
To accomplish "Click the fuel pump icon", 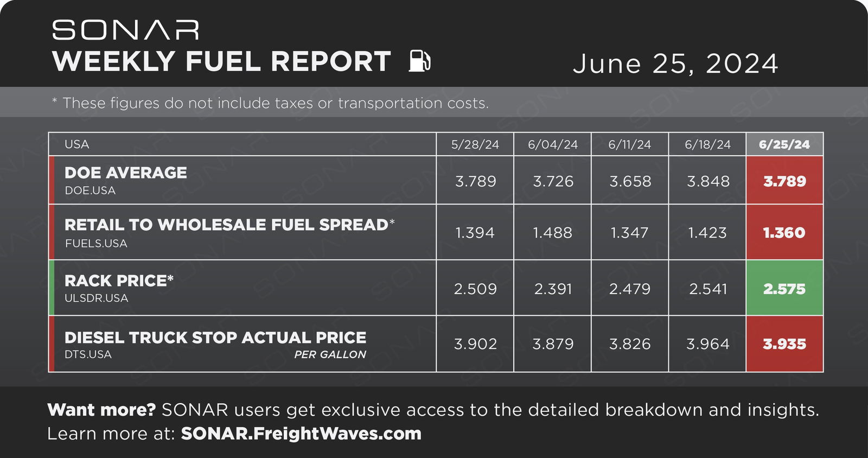I will click(x=419, y=61).
